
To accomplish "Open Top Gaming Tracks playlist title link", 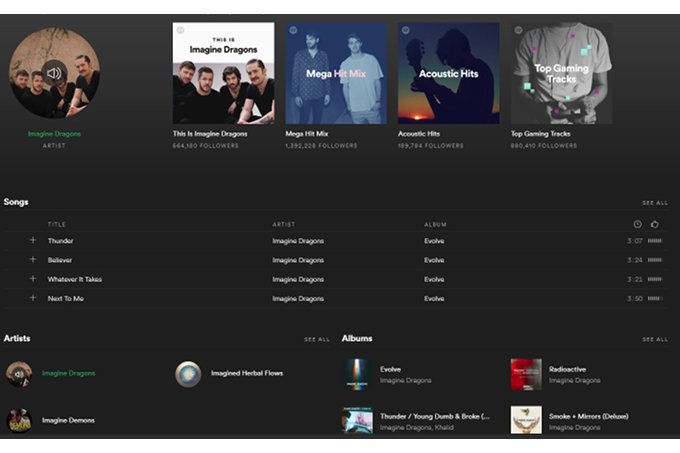I will 540,134.
